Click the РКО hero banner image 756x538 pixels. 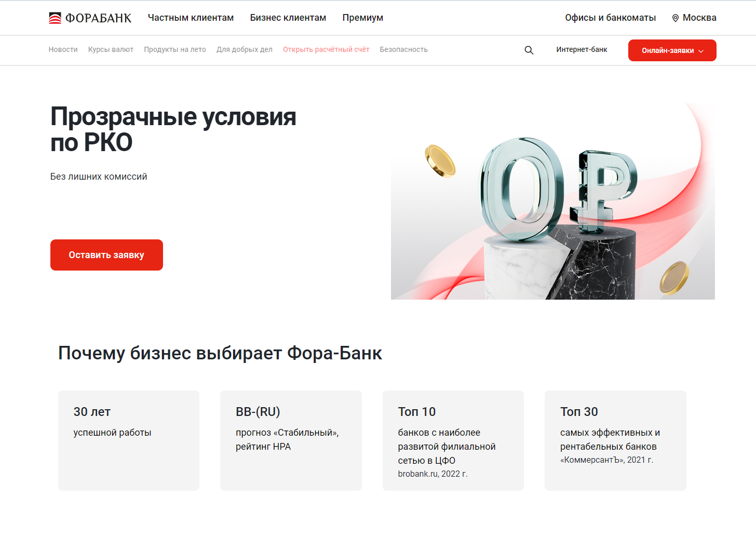pos(552,201)
